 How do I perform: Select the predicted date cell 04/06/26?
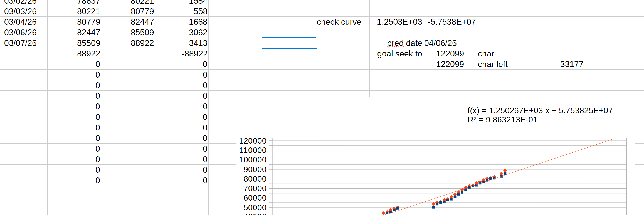click(440, 43)
